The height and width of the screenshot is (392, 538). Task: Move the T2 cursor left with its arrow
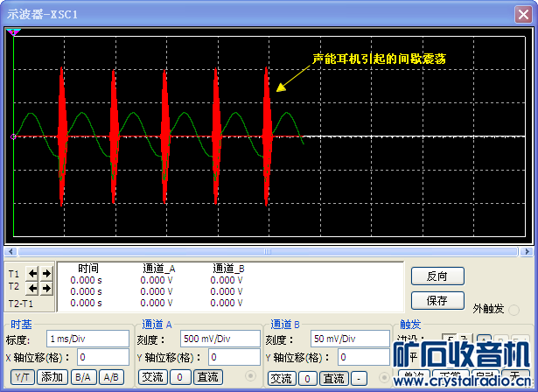coord(34,287)
